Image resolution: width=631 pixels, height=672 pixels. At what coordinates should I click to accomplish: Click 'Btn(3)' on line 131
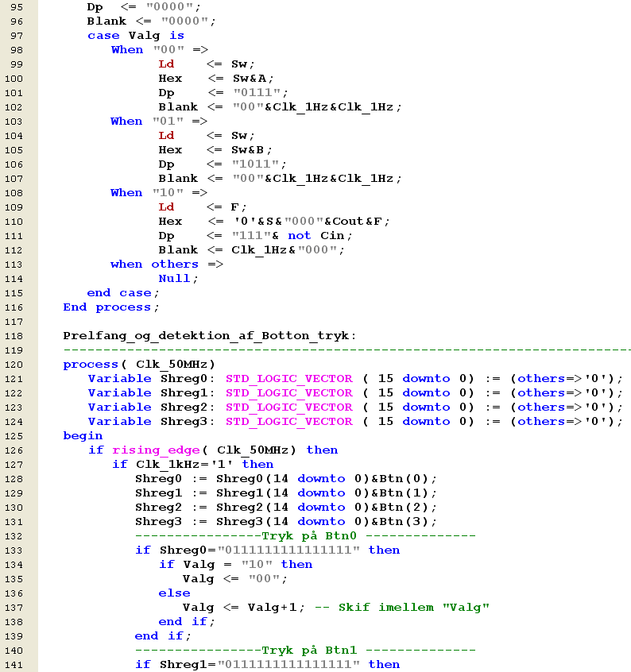pos(405,522)
